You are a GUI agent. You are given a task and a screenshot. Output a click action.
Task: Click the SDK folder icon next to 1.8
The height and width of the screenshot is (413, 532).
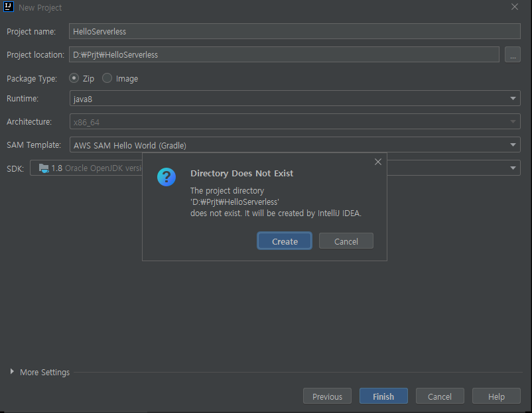point(44,168)
